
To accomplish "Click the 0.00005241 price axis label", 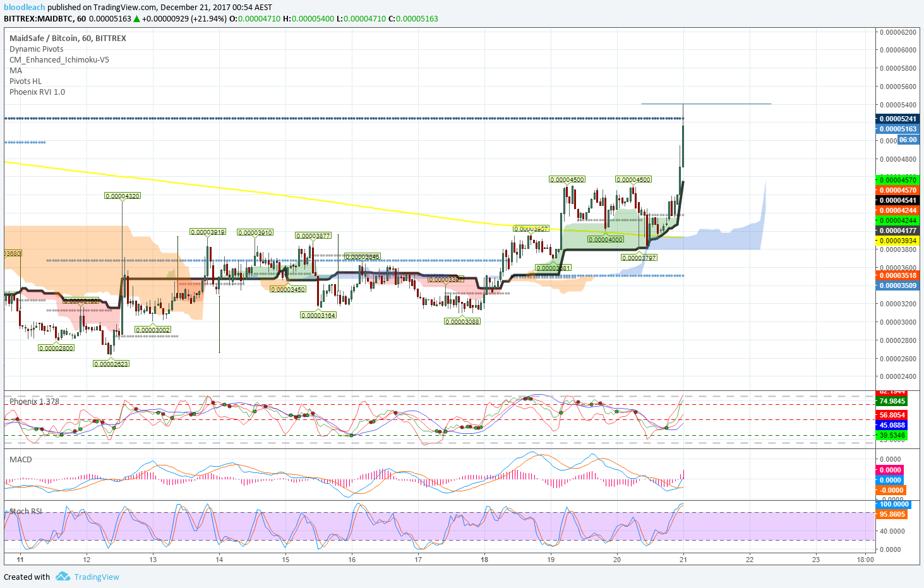I will (897, 119).
